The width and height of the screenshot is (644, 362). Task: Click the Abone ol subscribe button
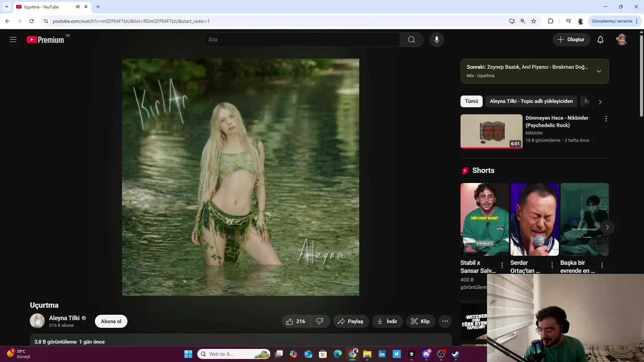[x=111, y=321]
